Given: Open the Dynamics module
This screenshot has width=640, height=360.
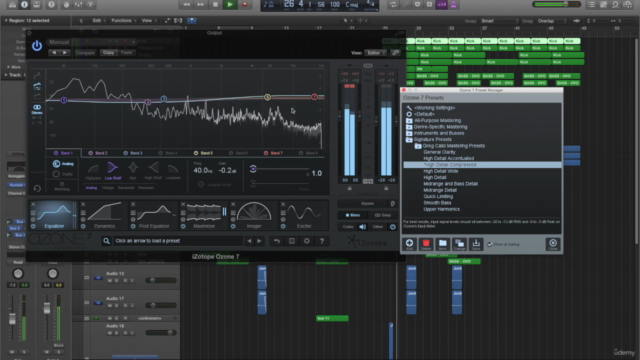Looking at the screenshot, I should click(x=104, y=215).
